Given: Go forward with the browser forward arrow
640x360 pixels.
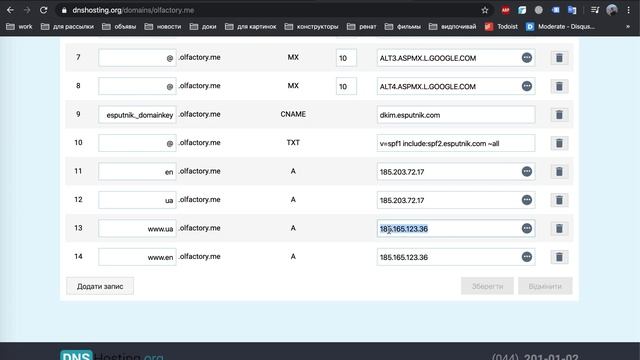Looking at the screenshot, I should coord(27,10).
